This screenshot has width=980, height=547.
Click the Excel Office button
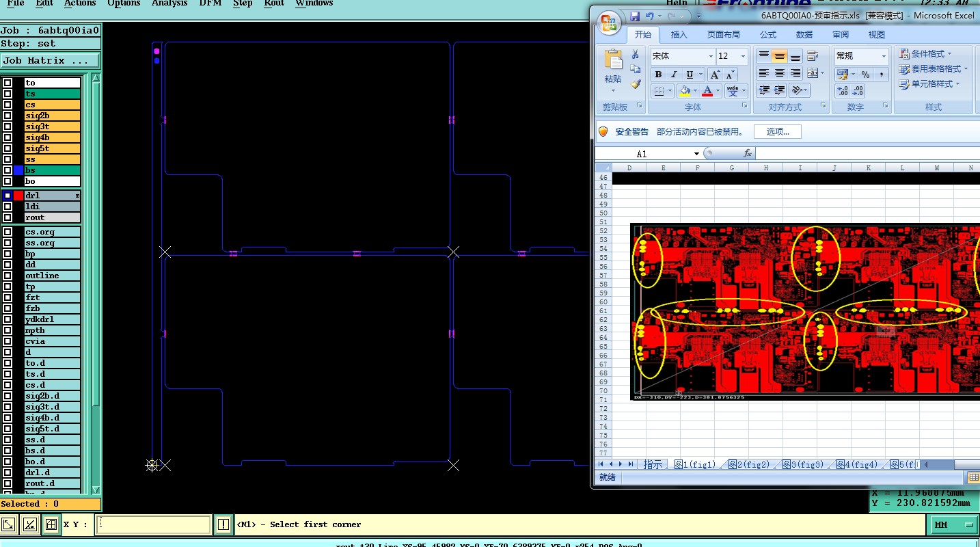(609, 23)
